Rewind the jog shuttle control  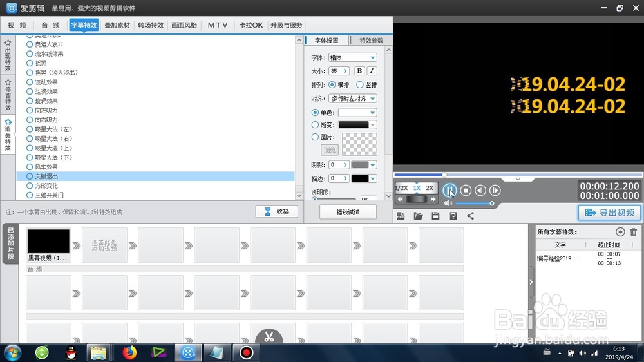pos(401,199)
